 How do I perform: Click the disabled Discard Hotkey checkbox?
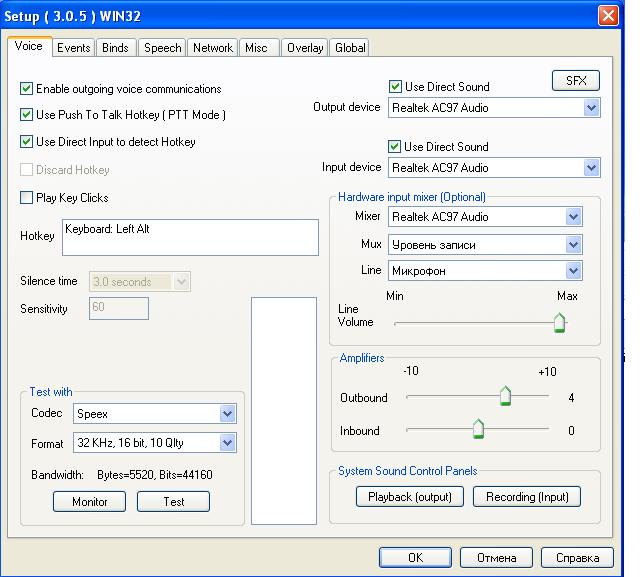click(27, 169)
